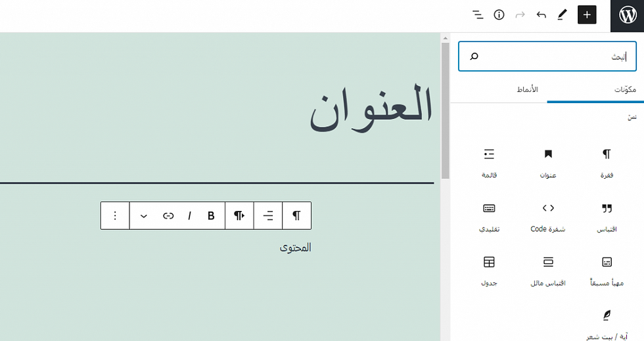This screenshot has width=644, height=341.
Task: Insert the فقرة paragraph block
Action: click(607, 162)
